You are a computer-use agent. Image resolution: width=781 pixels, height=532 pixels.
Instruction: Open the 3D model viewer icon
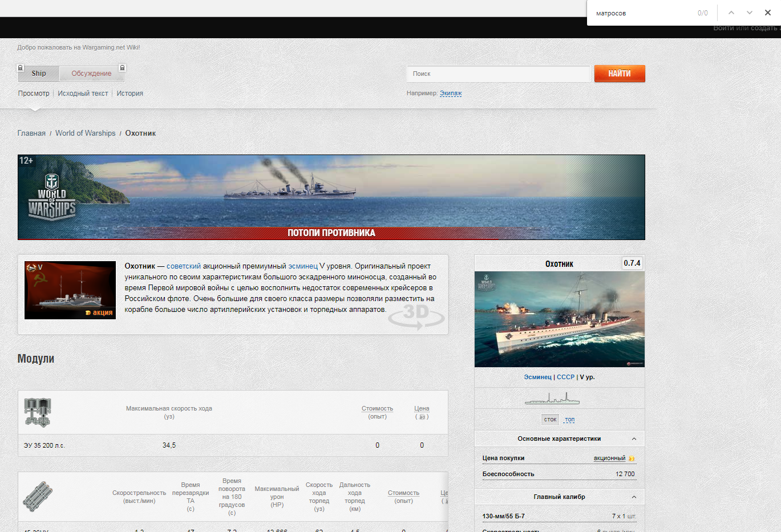pos(416,316)
